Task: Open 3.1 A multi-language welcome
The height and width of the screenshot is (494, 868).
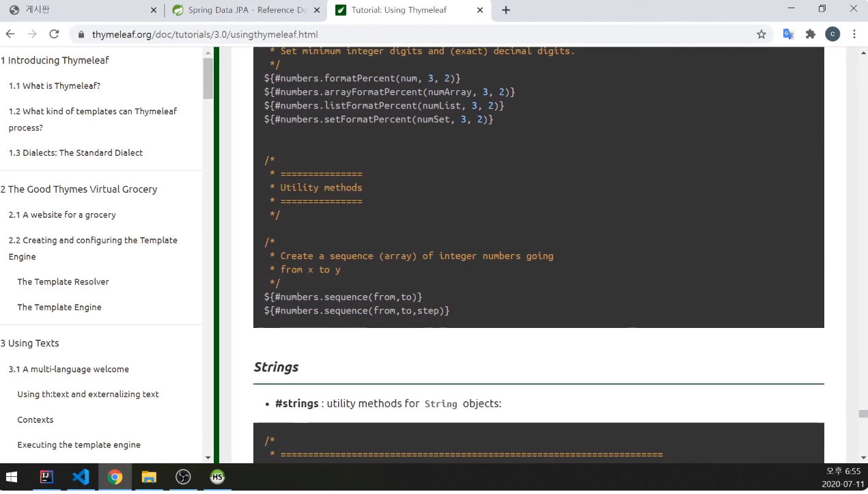Action: [x=69, y=369]
